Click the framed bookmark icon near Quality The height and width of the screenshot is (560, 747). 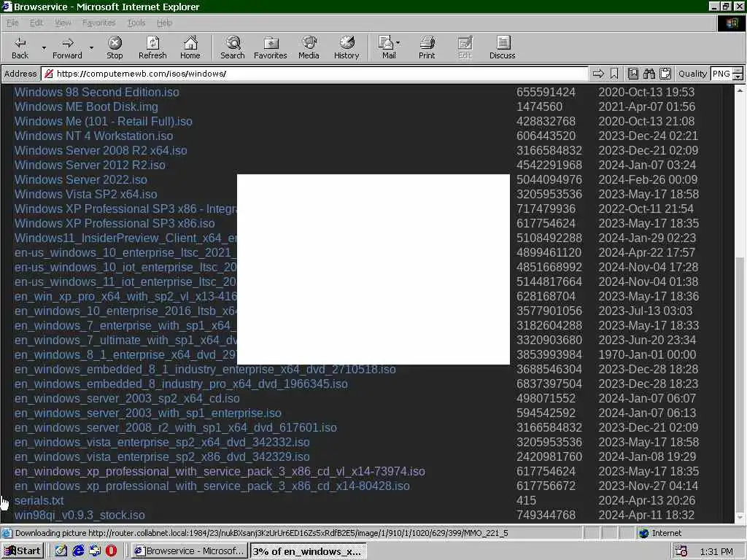(x=633, y=74)
